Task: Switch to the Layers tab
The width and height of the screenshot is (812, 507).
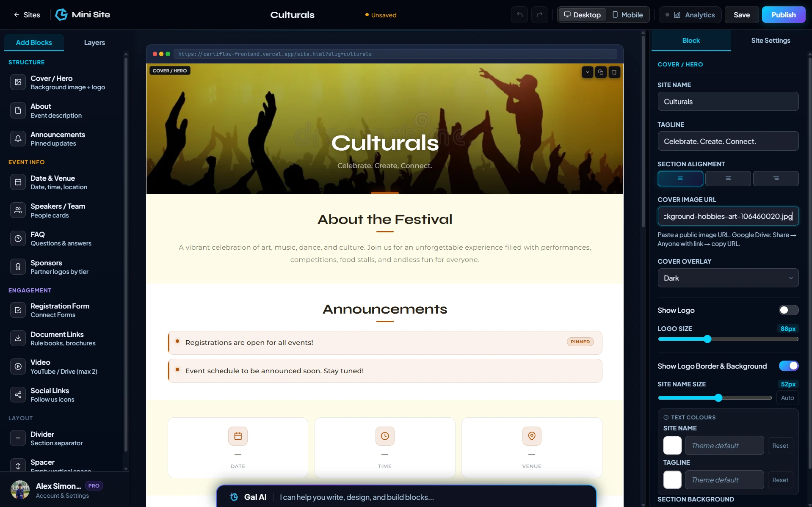Action: (x=94, y=42)
